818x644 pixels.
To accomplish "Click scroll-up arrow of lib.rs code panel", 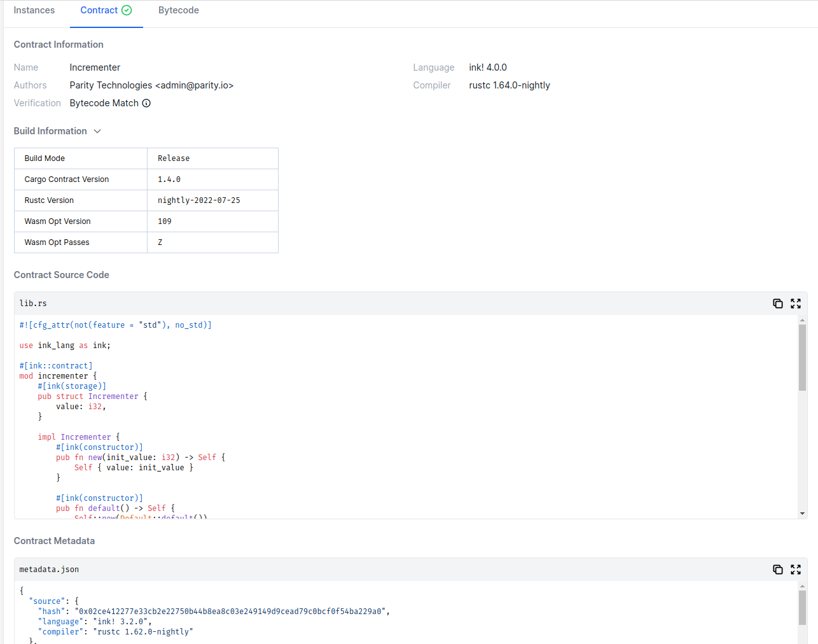I will [803, 320].
